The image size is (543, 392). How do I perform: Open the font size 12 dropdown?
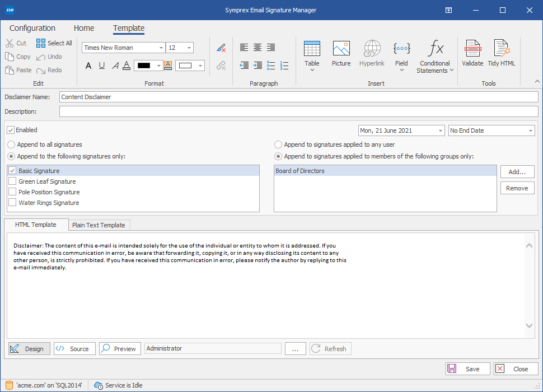pos(189,48)
